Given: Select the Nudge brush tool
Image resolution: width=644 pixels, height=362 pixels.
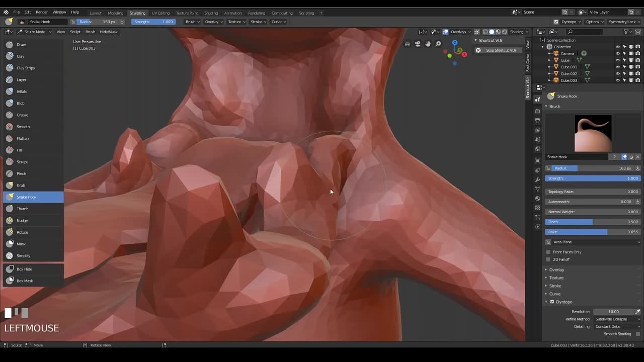Looking at the screenshot, I should [33, 220].
